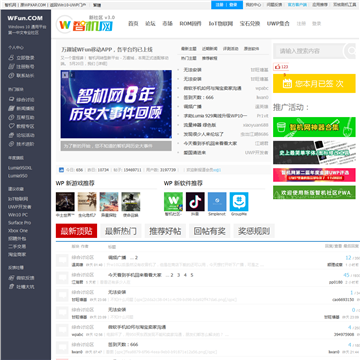
Task: Open the Win10 PC sidebar link
Action: click(x=18, y=215)
